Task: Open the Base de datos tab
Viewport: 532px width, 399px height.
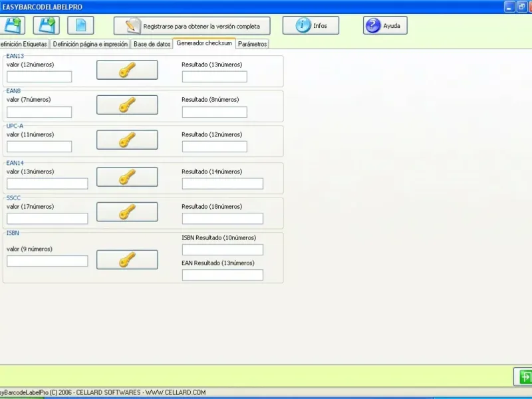Action: tap(152, 44)
